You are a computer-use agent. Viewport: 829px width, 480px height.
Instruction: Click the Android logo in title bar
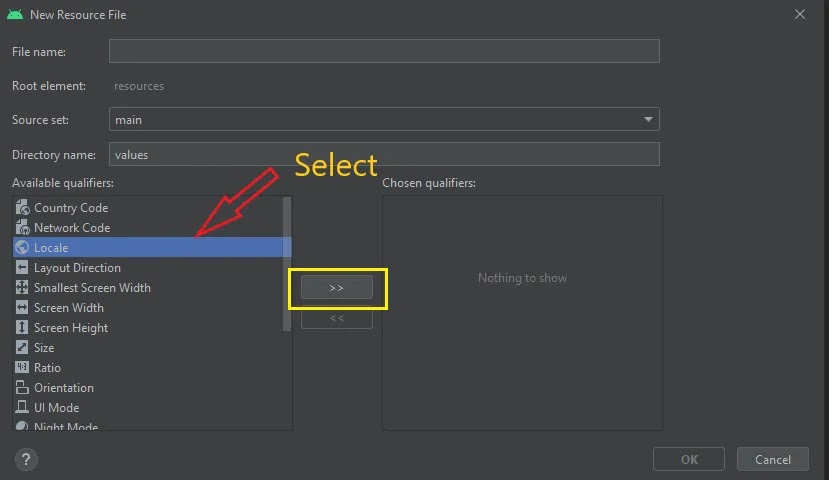pos(15,14)
